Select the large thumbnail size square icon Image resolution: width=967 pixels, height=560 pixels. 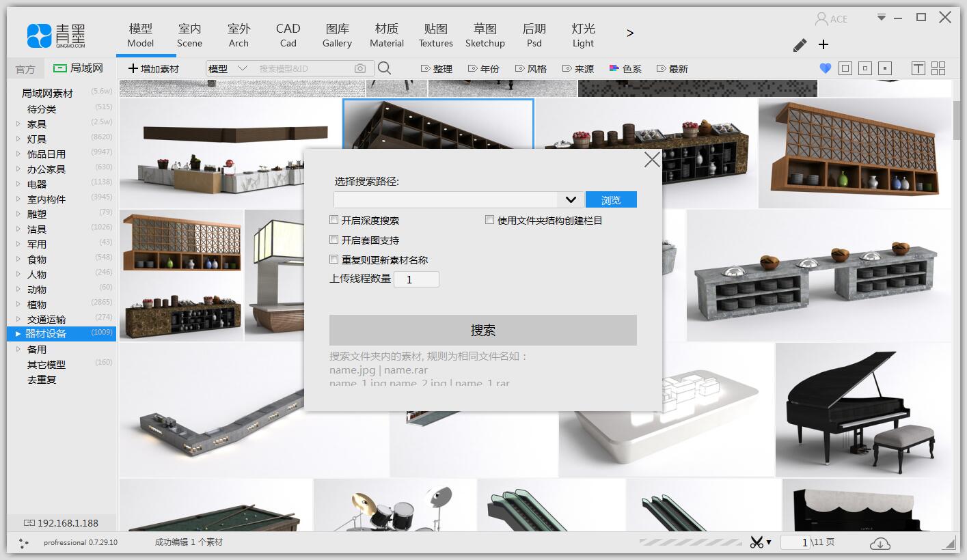pyautogui.click(x=845, y=68)
